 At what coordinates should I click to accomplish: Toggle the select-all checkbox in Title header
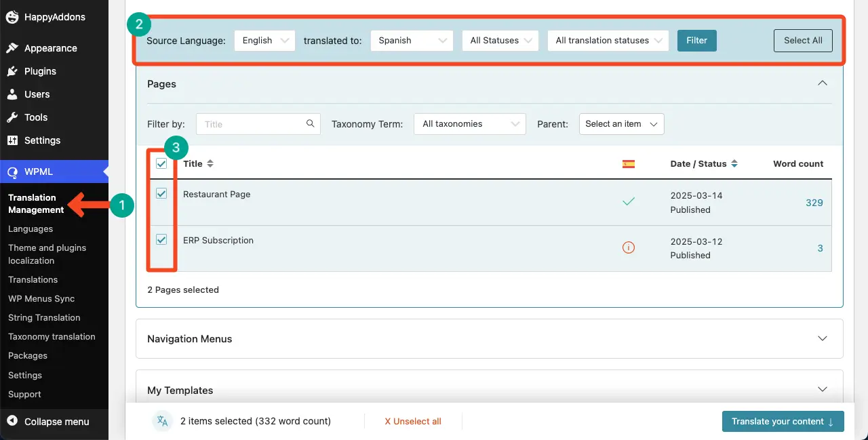(161, 163)
